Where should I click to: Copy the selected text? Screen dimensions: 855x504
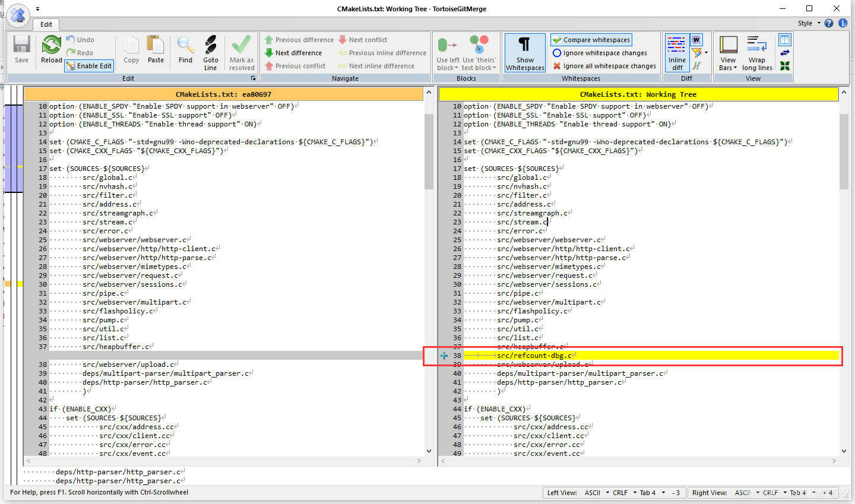click(131, 49)
